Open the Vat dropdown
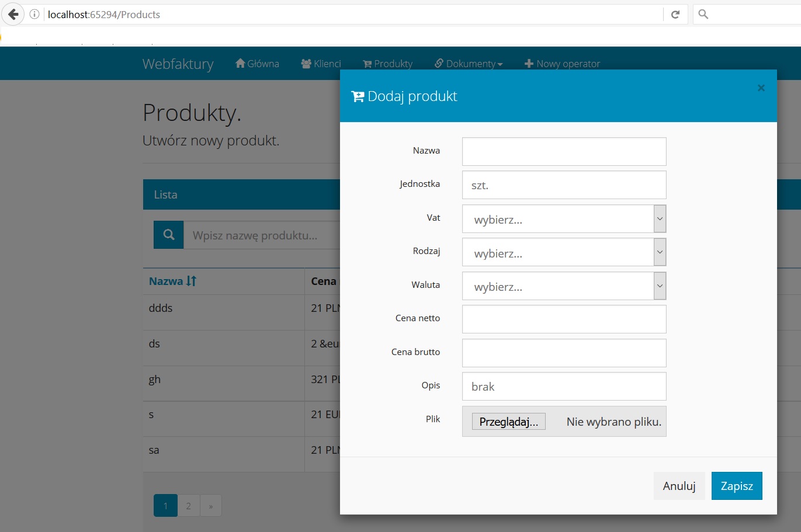 tap(564, 218)
